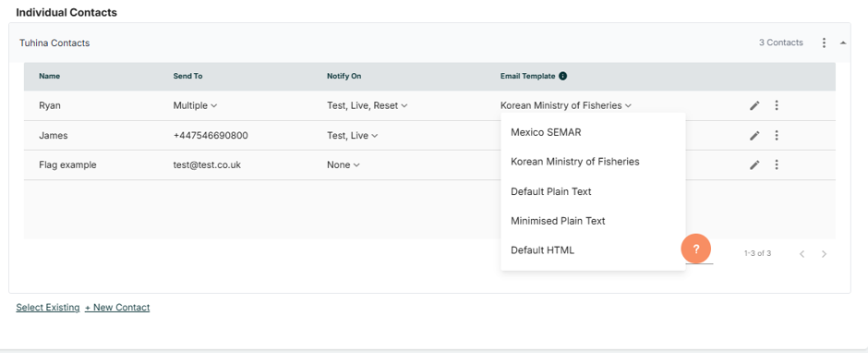
Task: Click the 3 Contacts count label
Action: [780, 43]
